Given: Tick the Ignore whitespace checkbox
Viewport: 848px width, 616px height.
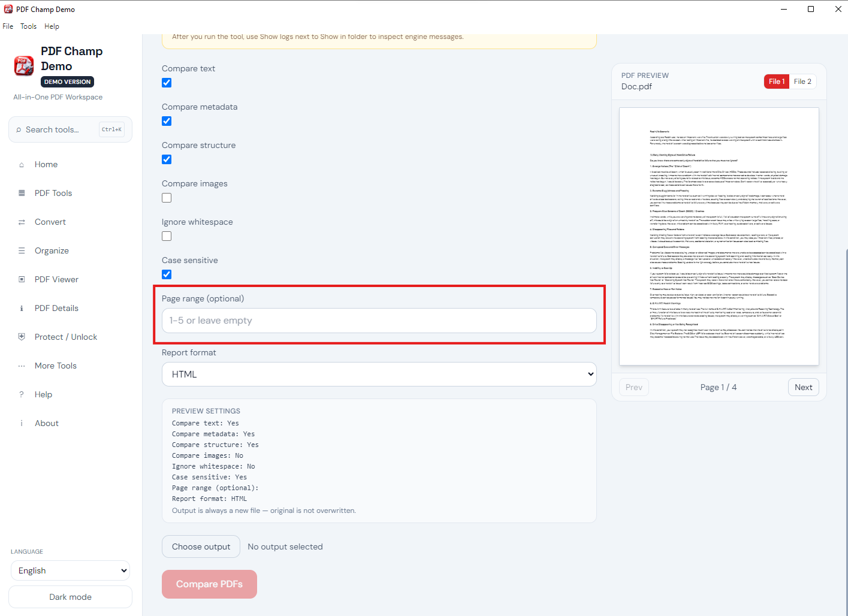Looking at the screenshot, I should [167, 236].
